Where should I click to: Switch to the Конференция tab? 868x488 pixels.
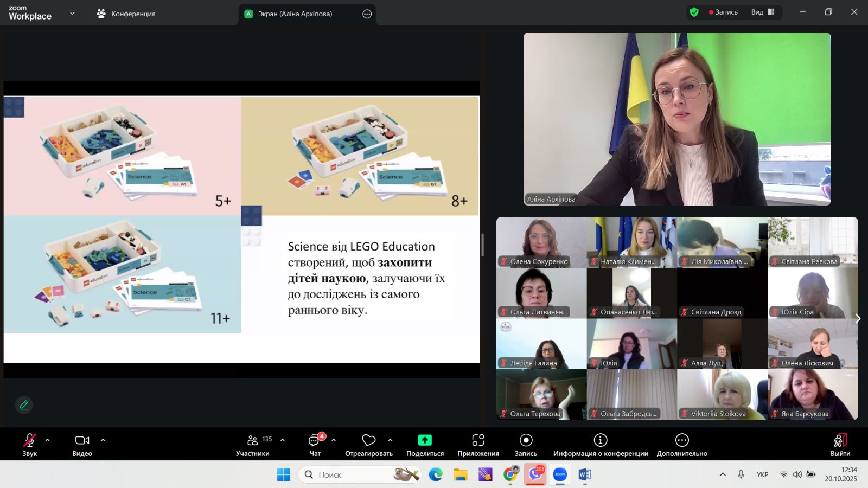(126, 14)
